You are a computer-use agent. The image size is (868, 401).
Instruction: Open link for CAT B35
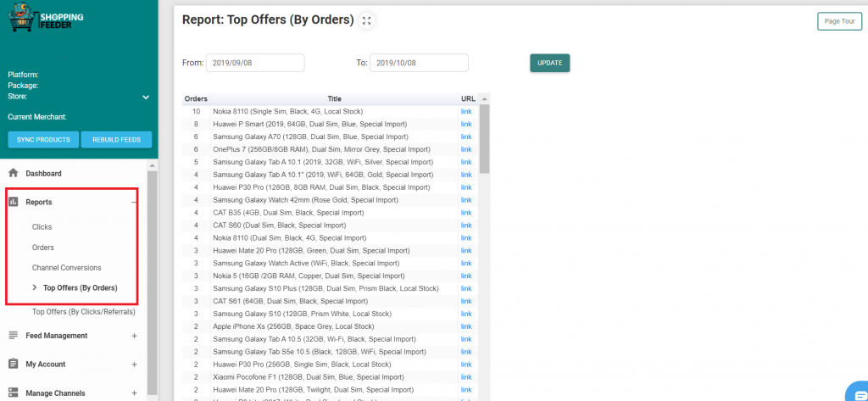pos(466,213)
